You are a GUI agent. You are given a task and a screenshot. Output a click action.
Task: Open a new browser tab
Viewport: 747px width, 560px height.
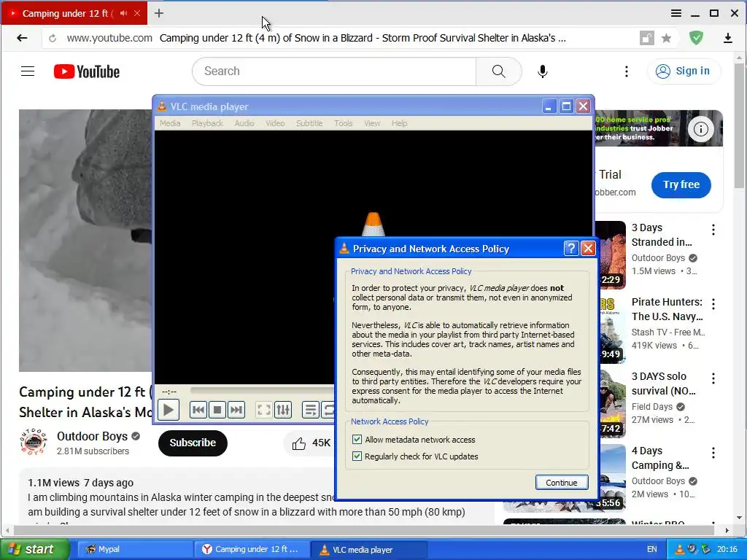159,13
